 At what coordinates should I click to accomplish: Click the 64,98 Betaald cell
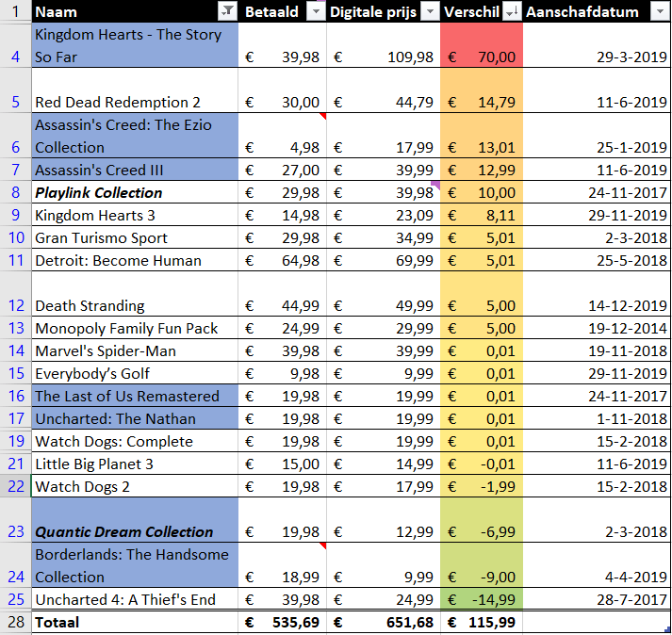pyautogui.click(x=283, y=260)
